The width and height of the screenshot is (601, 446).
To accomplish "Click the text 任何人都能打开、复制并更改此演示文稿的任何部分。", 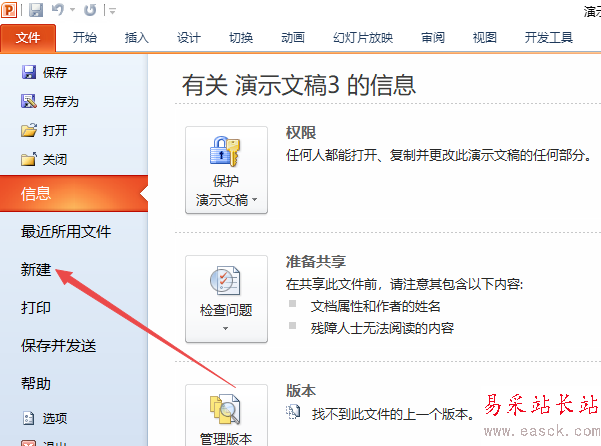I will (x=439, y=155).
